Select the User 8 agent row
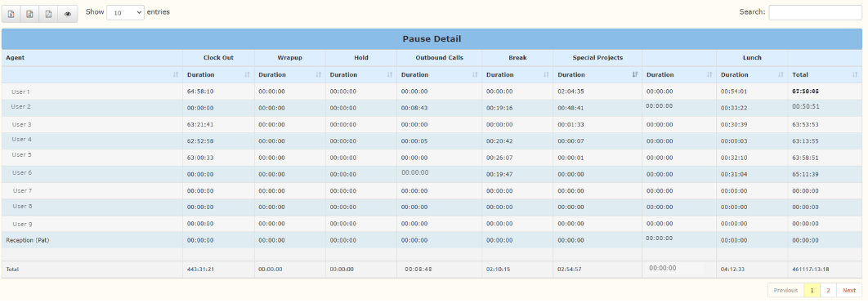Image resolution: width=868 pixels, height=303 pixels. point(432,207)
